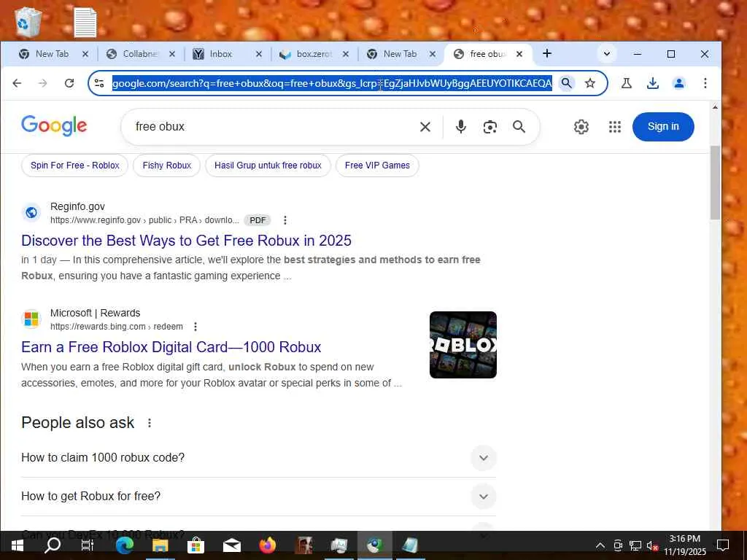Launch Firefox from the taskbar

click(x=268, y=545)
